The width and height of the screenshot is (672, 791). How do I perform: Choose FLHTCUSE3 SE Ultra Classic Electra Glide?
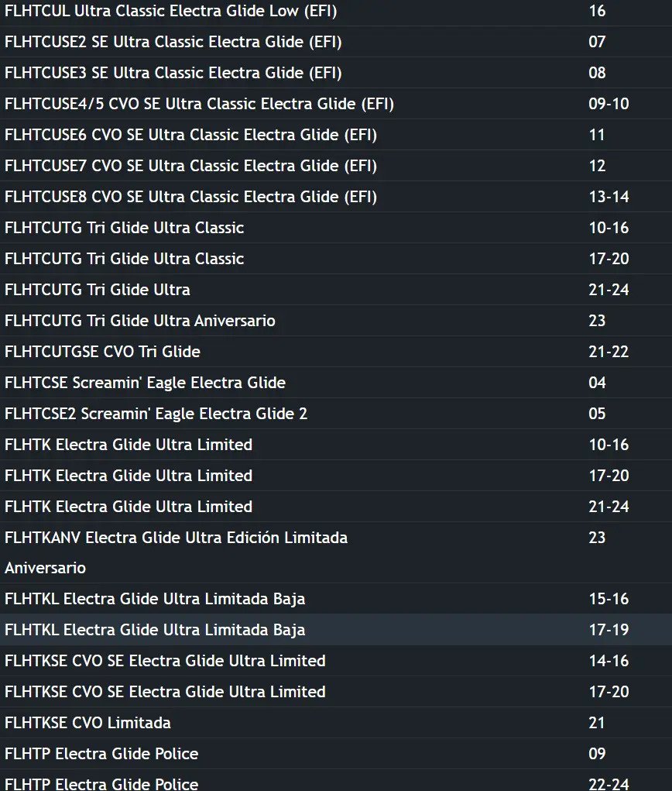point(336,73)
